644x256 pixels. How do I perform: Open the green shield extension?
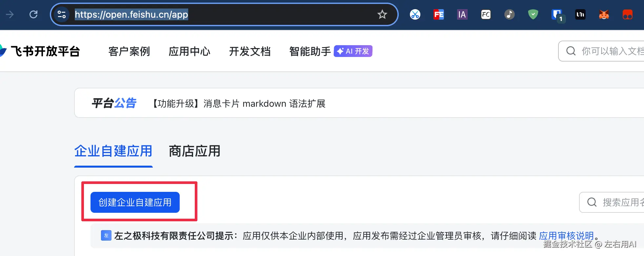coord(533,14)
